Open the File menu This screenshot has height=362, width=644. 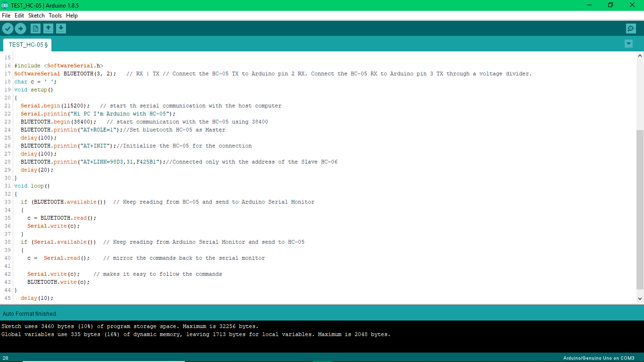(6, 16)
